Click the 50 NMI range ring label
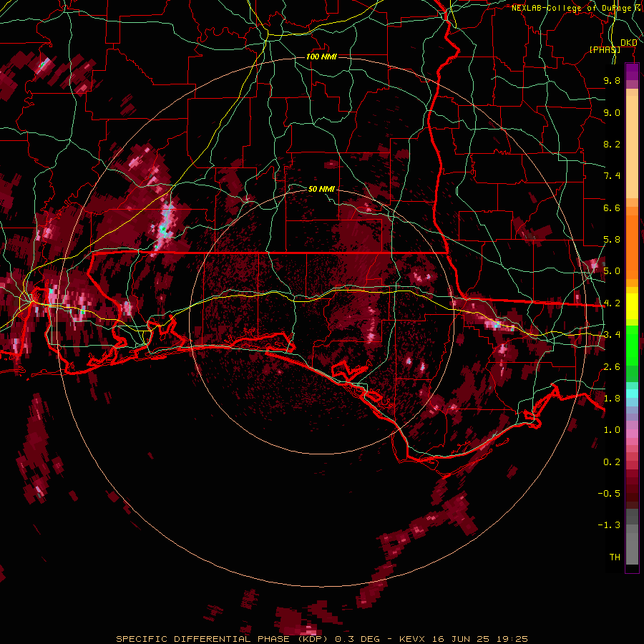This screenshot has width=644, height=644. [x=321, y=189]
